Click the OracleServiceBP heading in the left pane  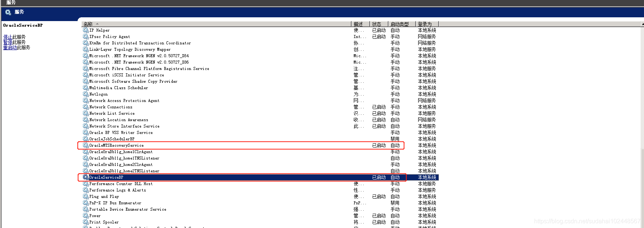click(x=23, y=25)
